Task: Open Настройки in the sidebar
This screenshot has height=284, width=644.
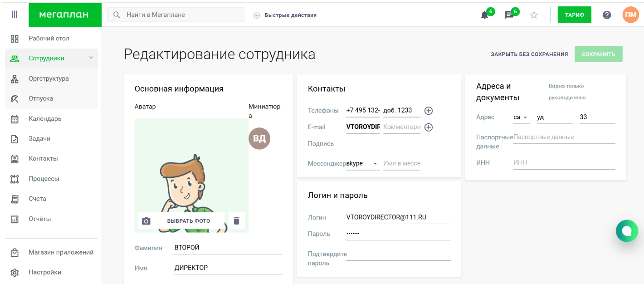Action: [44, 272]
